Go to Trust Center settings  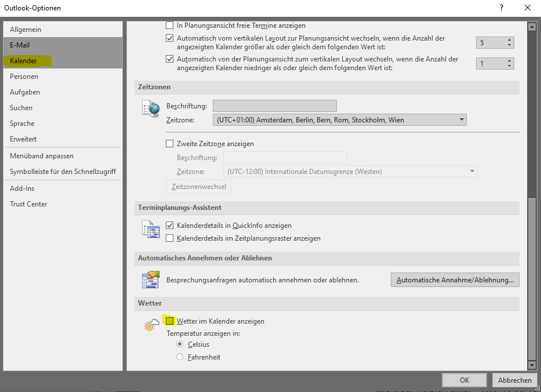(x=28, y=204)
